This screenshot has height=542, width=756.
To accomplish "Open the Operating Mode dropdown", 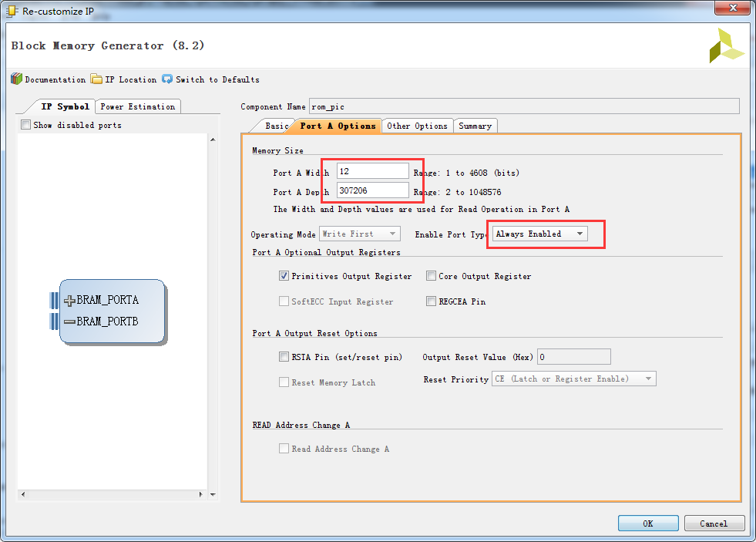I will [x=360, y=234].
